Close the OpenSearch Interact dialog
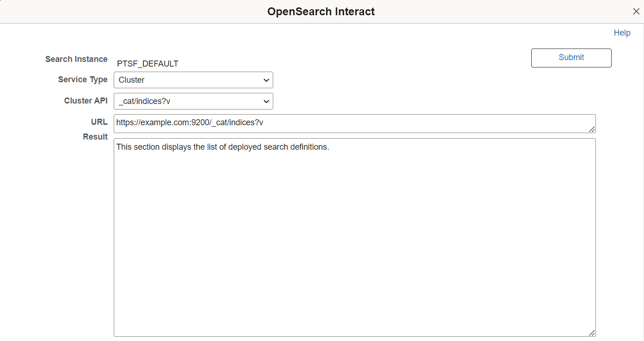Screen dimensions: 644x341 (636, 11)
